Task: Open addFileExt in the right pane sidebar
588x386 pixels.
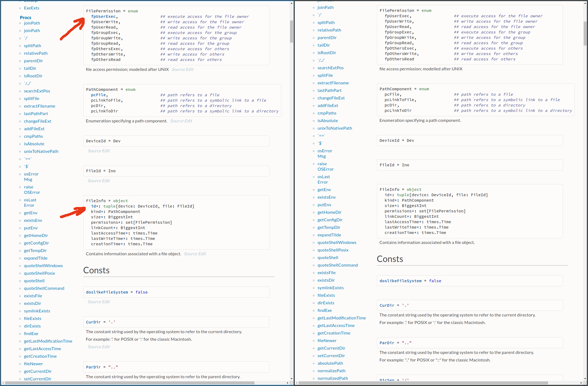Action: pyautogui.click(x=328, y=106)
